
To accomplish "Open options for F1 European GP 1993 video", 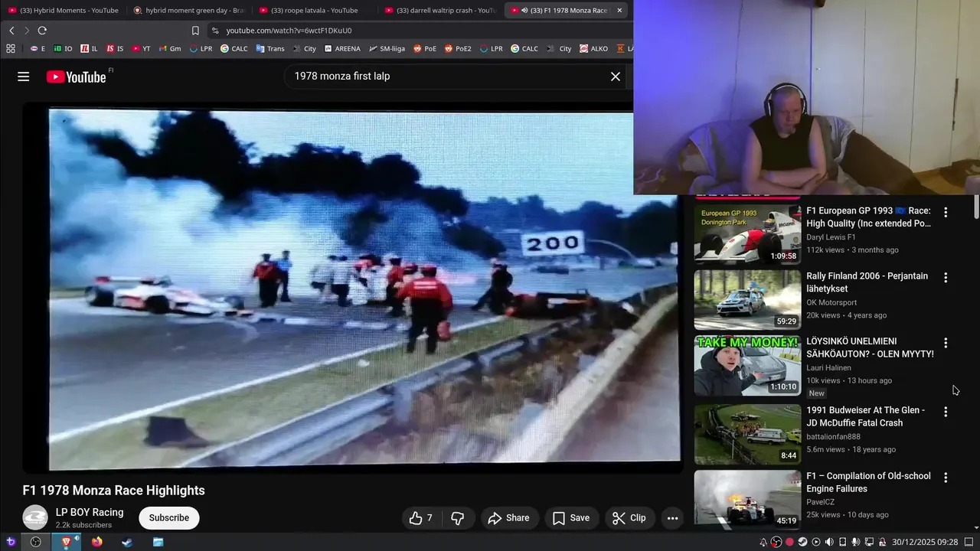I will click(x=946, y=212).
